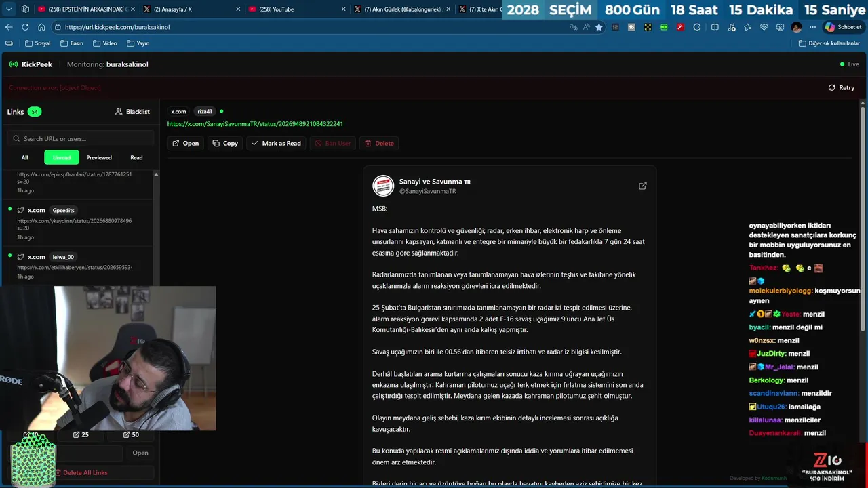Open the browser tab list chevron
Image resolution: width=868 pixels, height=488 pixels.
pos(9,9)
